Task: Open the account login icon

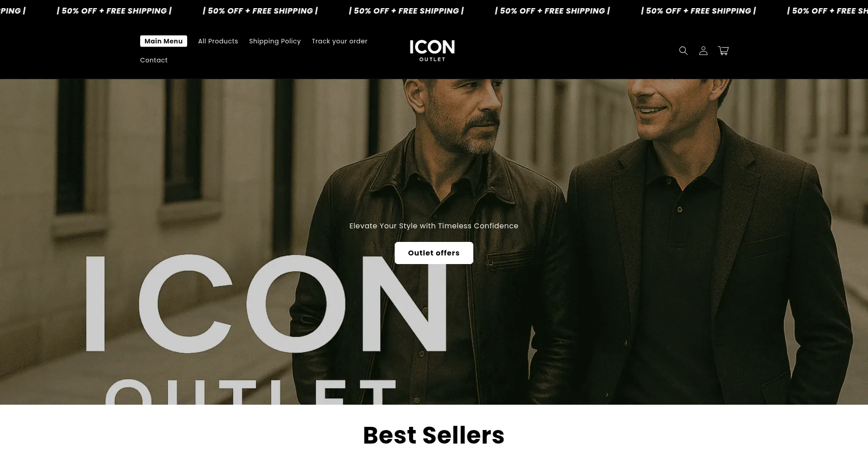Action: (x=703, y=51)
